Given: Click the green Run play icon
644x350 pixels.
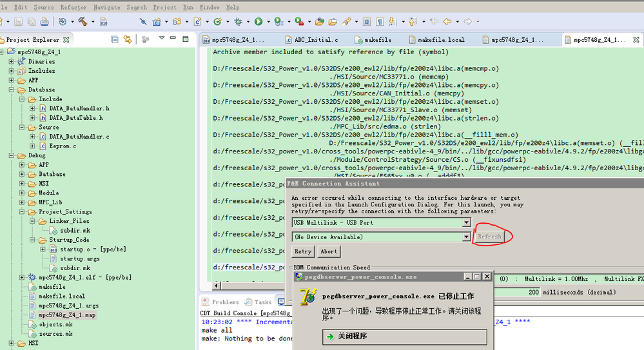Looking at the screenshot, I should pyautogui.click(x=259, y=22).
